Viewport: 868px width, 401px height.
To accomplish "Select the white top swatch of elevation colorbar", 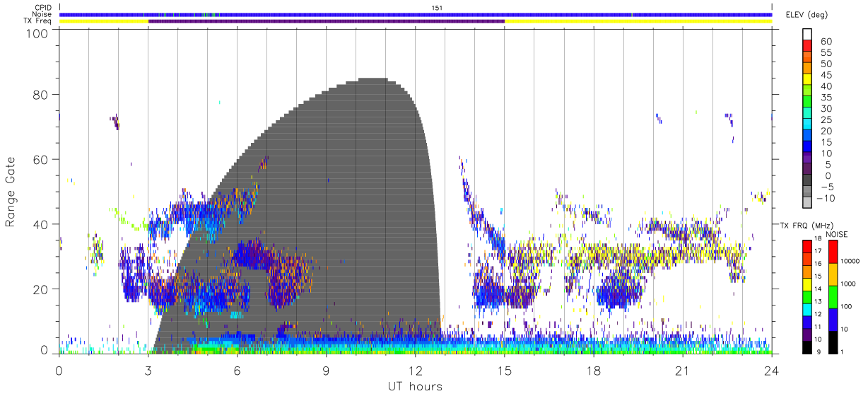I will click(807, 35).
